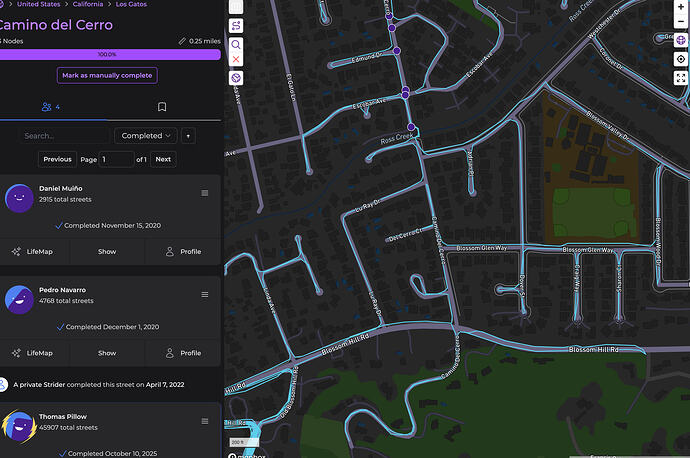Click the page number input field

(117, 159)
